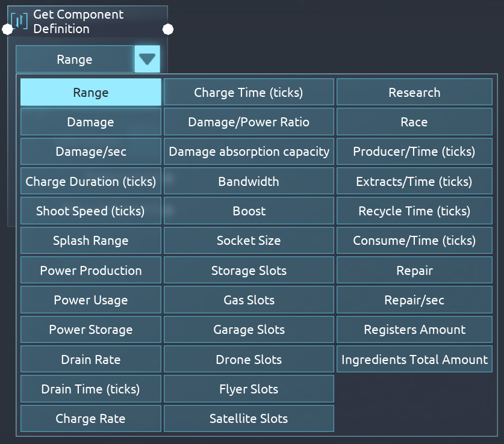
Task: Click the left connector dot of the node
Action: pyautogui.click(x=7, y=29)
